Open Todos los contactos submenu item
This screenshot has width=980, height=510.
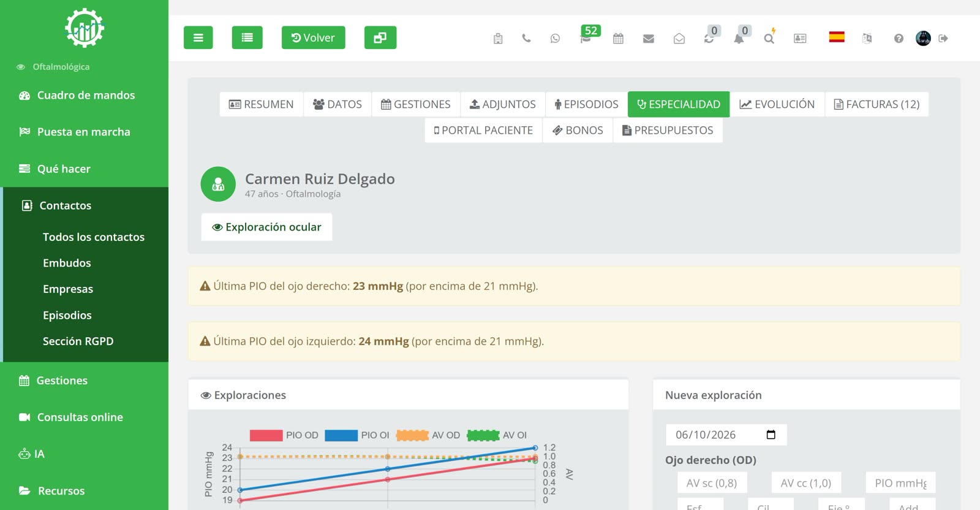coord(94,237)
